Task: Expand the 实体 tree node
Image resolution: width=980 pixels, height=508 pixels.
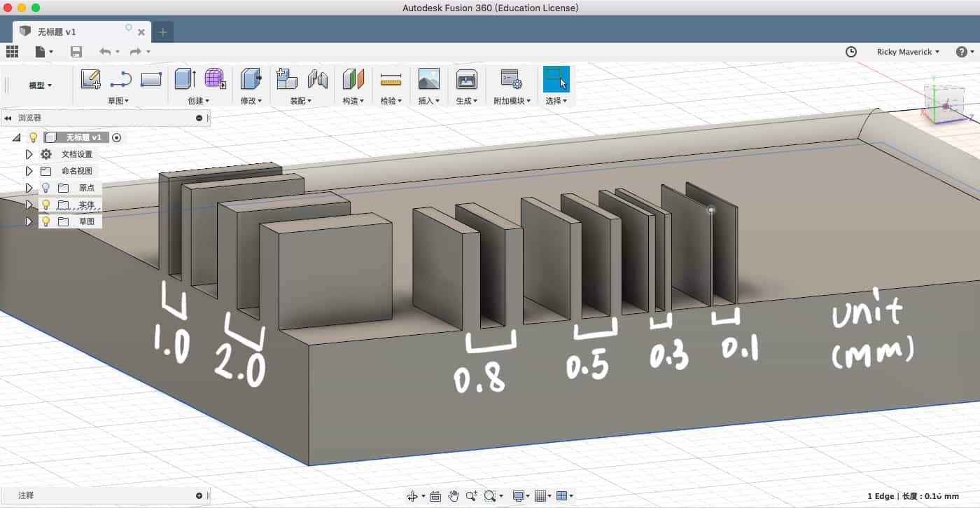Action: coord(29,205)
